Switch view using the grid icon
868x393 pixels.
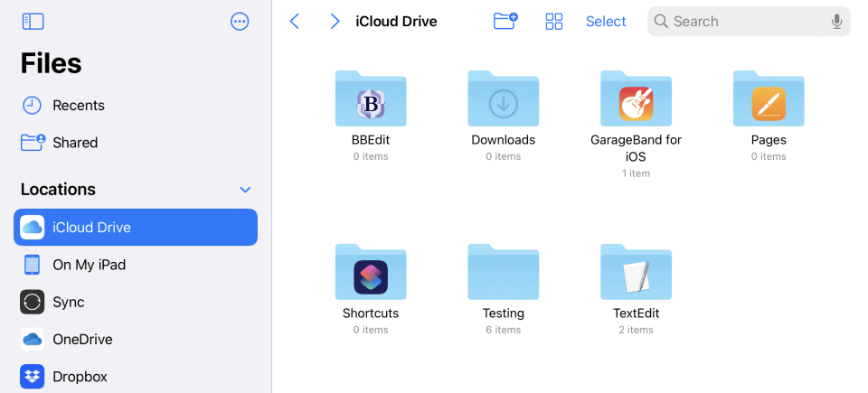coord(554,22)
